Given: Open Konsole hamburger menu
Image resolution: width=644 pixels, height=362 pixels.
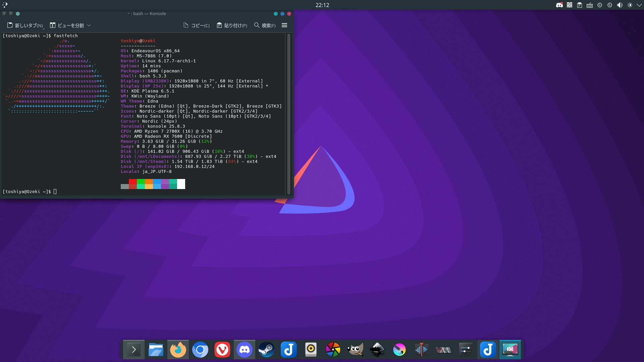Looking at the screenshot, I should (x=284, y=25).
